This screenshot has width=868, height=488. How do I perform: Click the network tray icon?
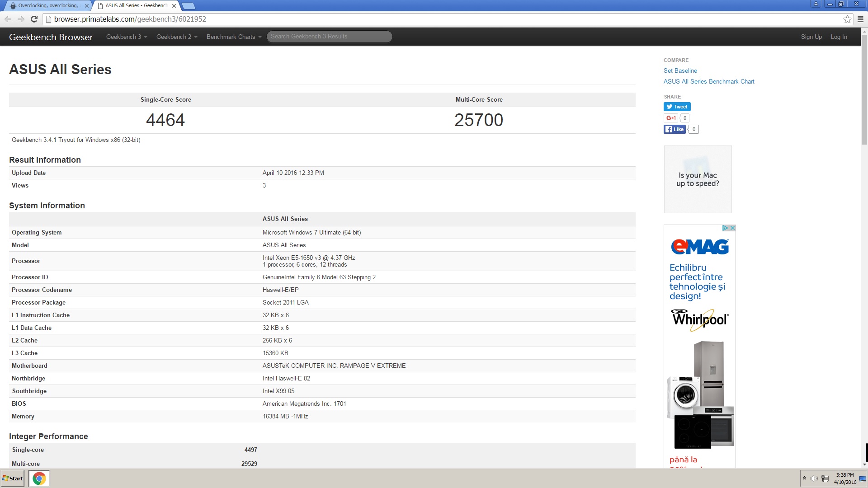coord(825,479)
